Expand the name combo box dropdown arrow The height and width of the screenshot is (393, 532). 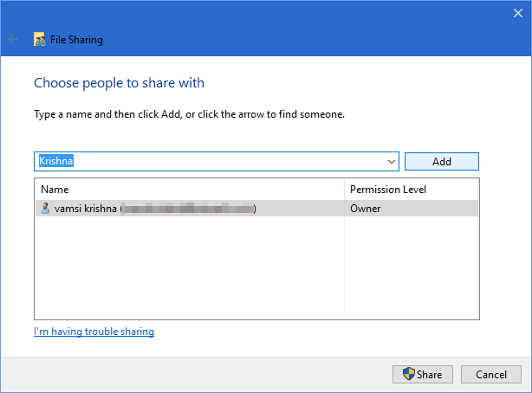tap(392, 162)
